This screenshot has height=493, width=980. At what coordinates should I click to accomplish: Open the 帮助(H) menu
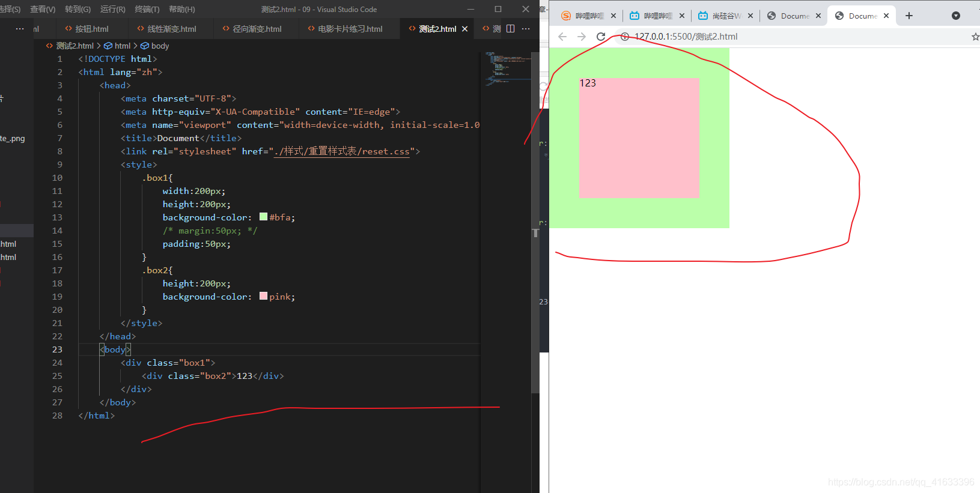tap(182, 9)
